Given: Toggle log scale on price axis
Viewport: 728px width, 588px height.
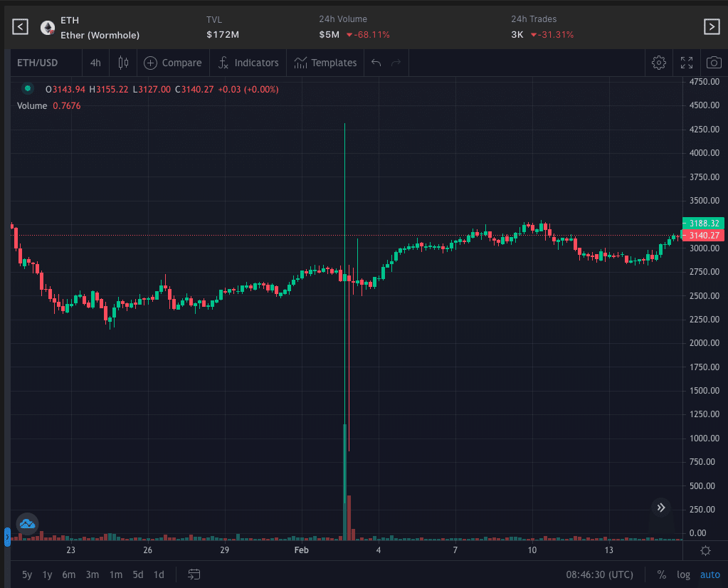Looking at the screenshot, I should [x=683, y=574].
